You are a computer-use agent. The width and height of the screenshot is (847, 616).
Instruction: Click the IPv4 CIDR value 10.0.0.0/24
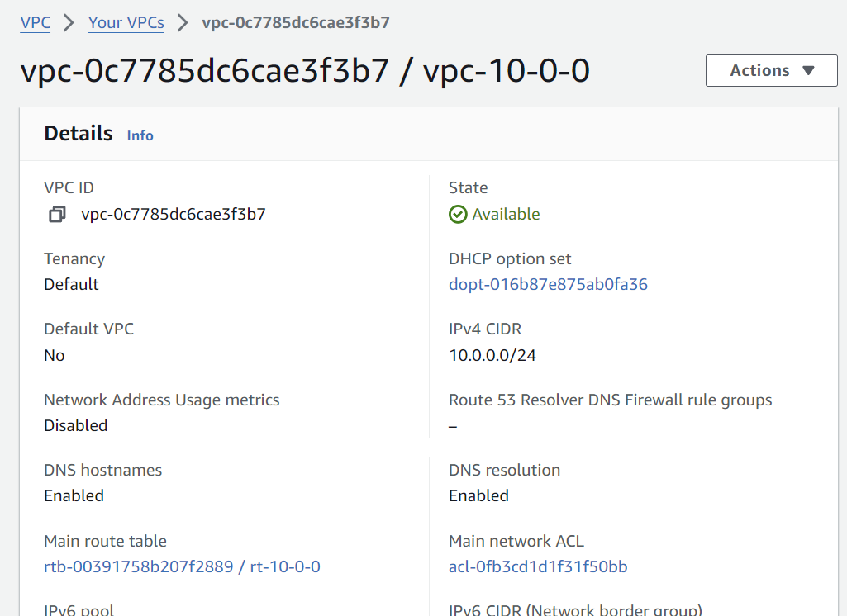tap(492, 355)
